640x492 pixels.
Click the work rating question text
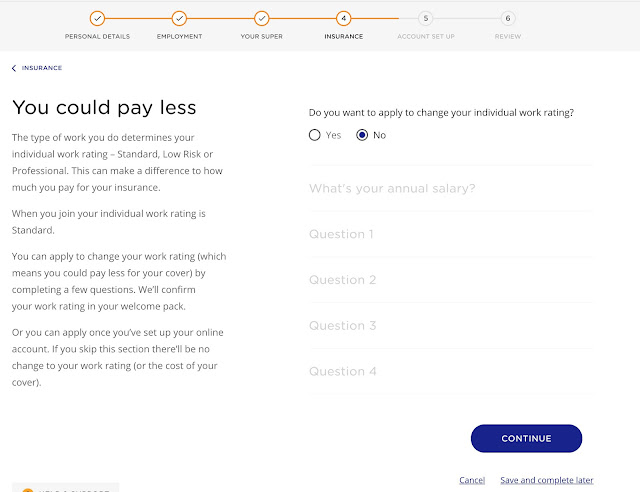(x=441, y=113)
